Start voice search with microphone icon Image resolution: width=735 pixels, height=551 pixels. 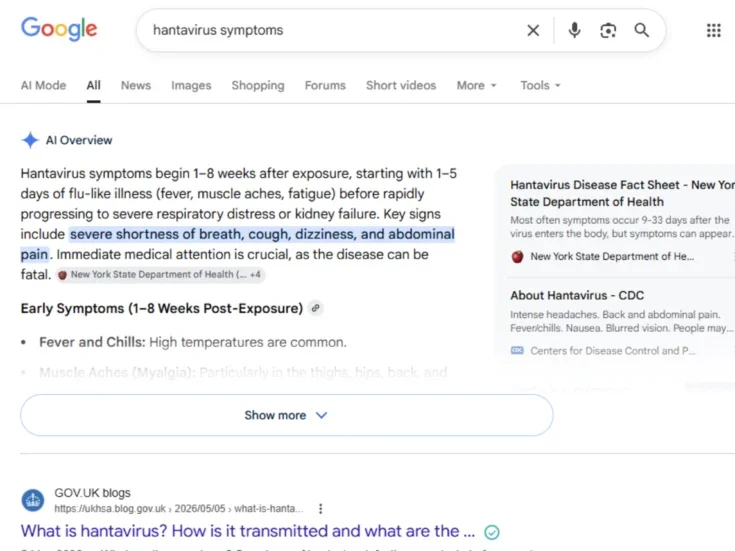[574, 30]
